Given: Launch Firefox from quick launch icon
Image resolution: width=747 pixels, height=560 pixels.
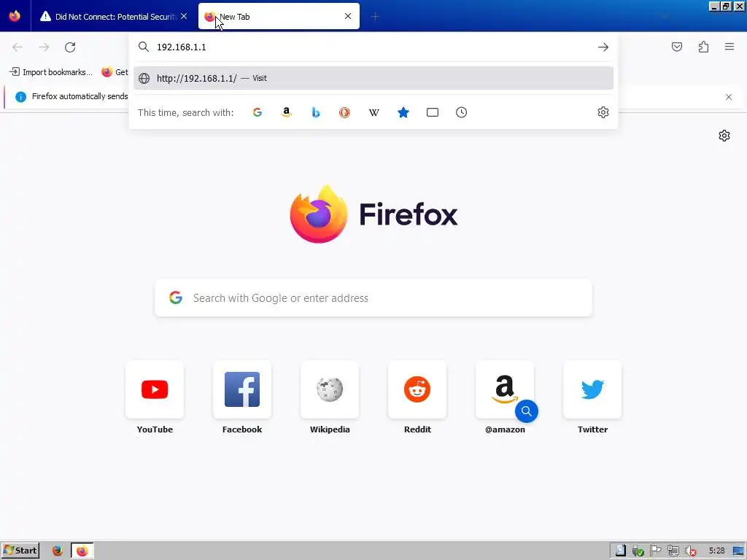Looking at the screenshot, I should click(58, 551).
